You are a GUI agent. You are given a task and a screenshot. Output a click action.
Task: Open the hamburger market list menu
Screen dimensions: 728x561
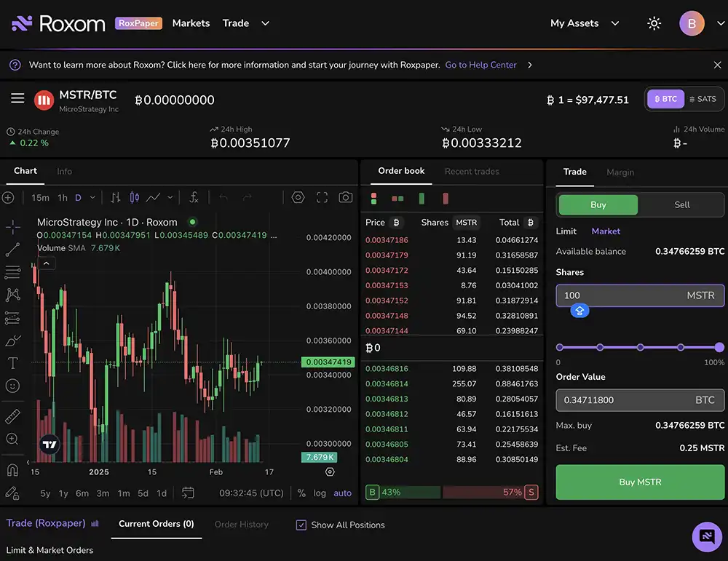tap(17, 98)
